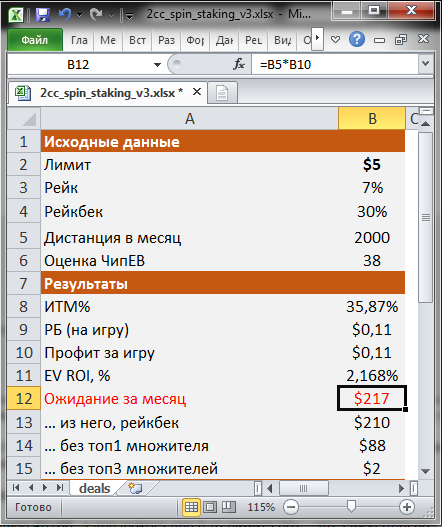This screenshot has height=527, width=442.
Task: Switch to the Раз ribbon tab
Action: pos(166,40)
